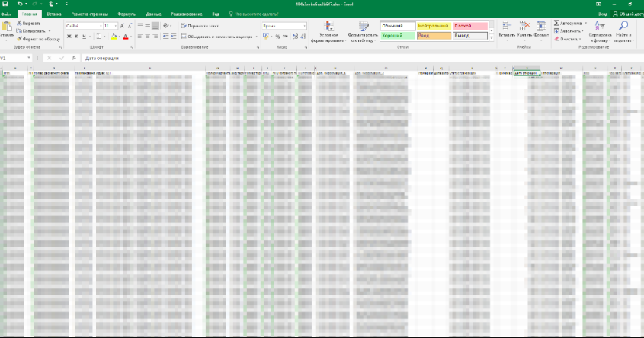
Task: Switch to the Формулы tab
Action: 127,14
